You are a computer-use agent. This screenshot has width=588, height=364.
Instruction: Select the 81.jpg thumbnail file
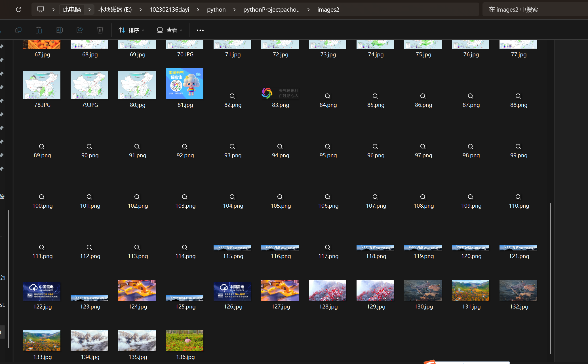click(x=185, y=84)
